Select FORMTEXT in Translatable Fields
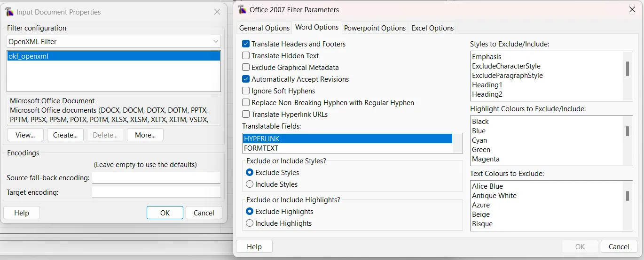Viewport: 644px width, 260px height. [x=347, y=148]
